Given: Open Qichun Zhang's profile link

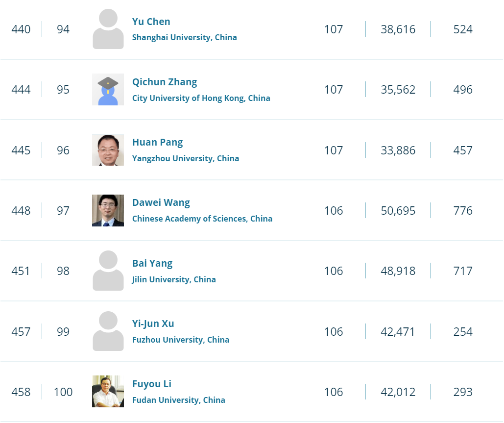Looking at the screenshot, I should 165,82.
